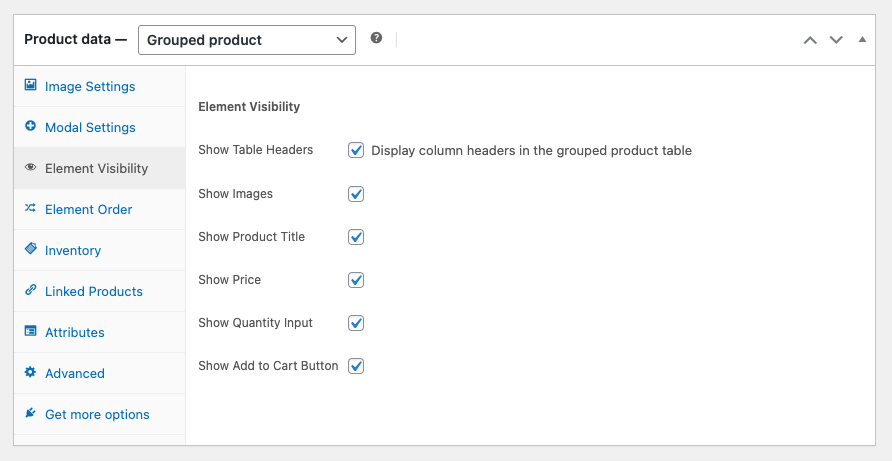Click the Element Visibility eye icon
The image size is (892, 461).
click(x=30, y=168)
